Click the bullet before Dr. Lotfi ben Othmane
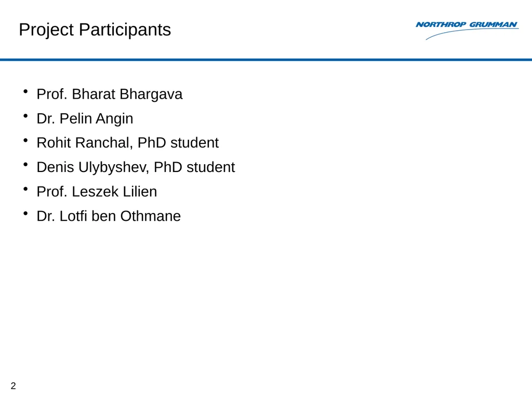This screenshot has height=399, width=532. pyautogui.click(x=25, y=214)
